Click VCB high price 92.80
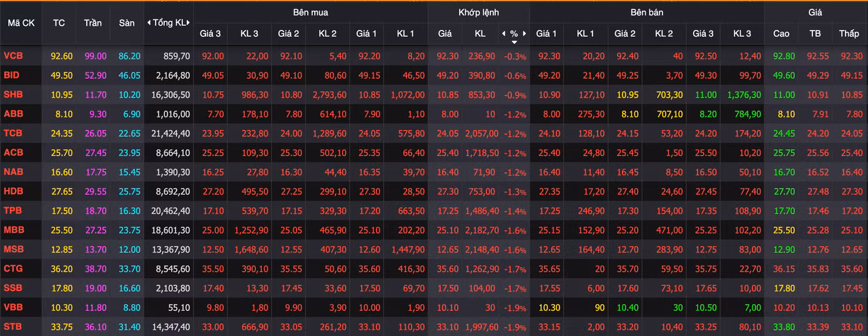 [784, 56]
